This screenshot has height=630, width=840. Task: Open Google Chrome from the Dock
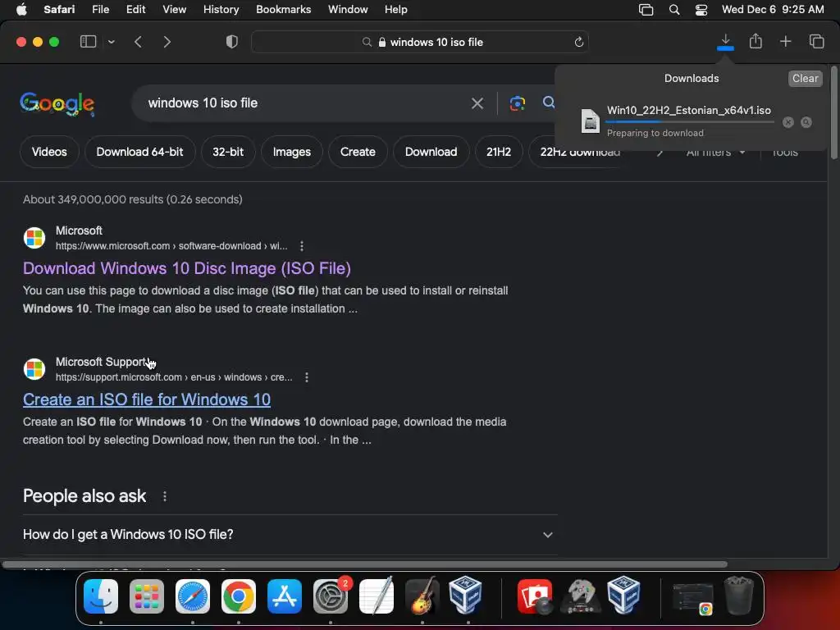[x=239, y=596]
